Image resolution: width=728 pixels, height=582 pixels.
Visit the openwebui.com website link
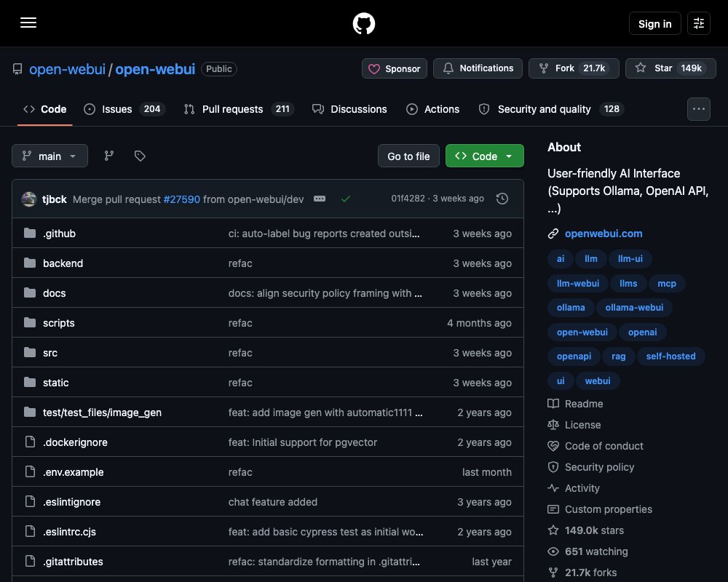[603, 234]
